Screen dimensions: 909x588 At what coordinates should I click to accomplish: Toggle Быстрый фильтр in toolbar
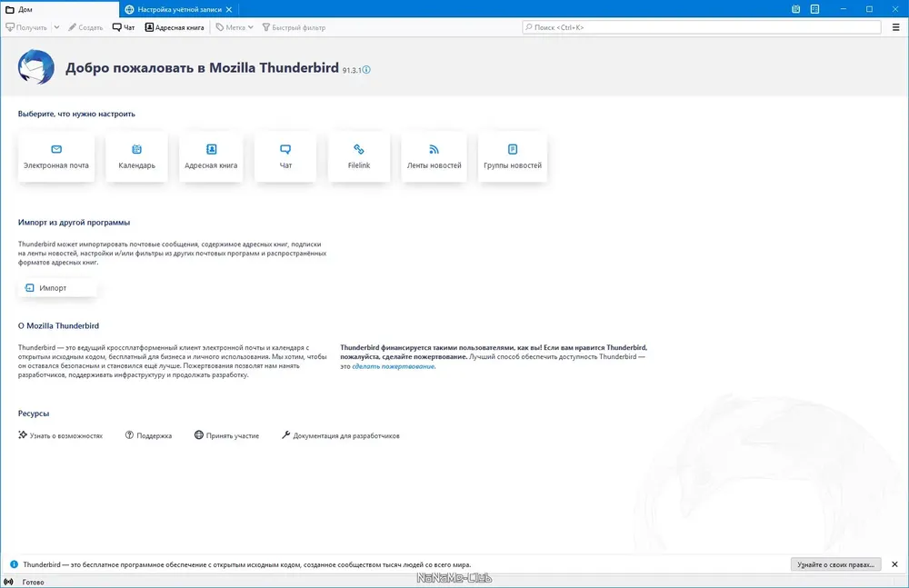click(294, 27)
